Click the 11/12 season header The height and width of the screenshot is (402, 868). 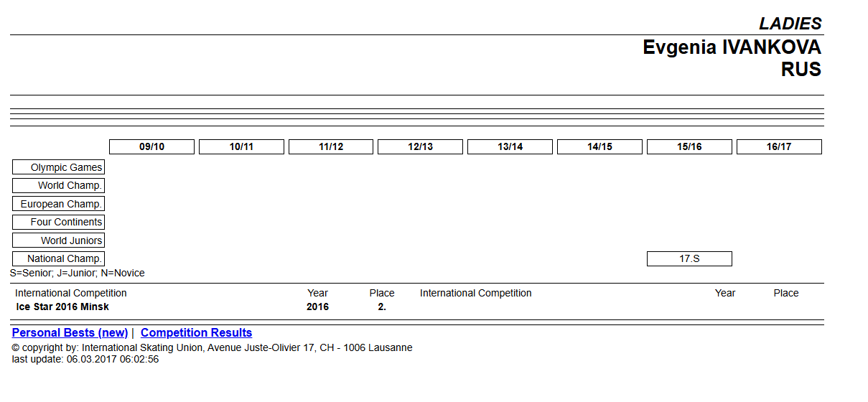point(331,147)
